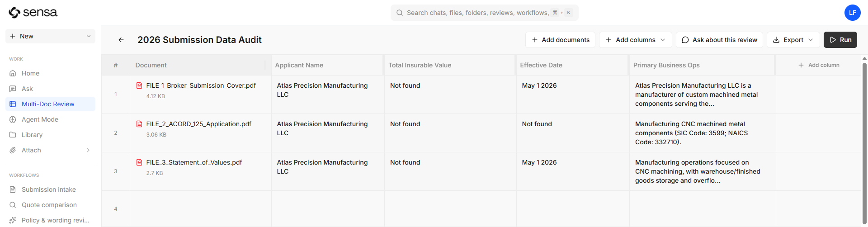Open FILE_1_Broker_Submission_Cover.pdf
The width and height of the screenshot is (868, 227).
click(x=201, y=85)
